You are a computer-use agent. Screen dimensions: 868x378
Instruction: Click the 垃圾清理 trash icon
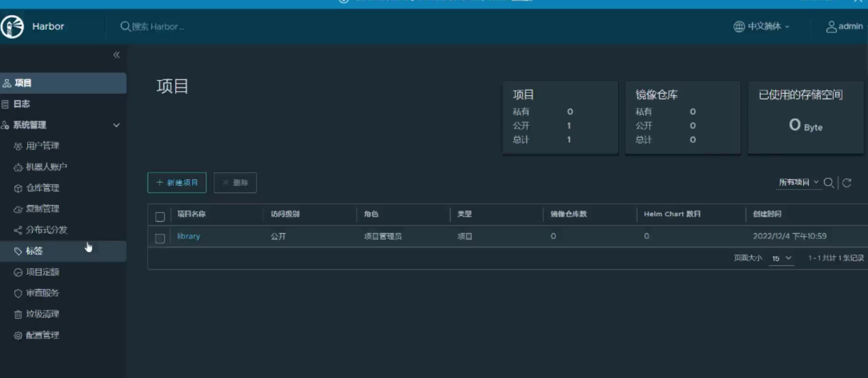18,314
